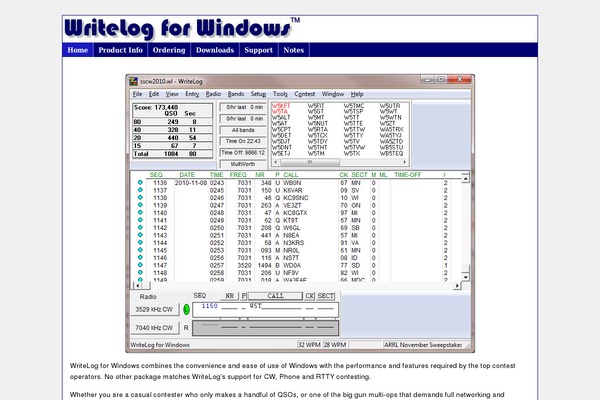The image size is (600, 400).
Task: Click the callsign list horizontal scrollbar thumb
Action: coord(310,162)
